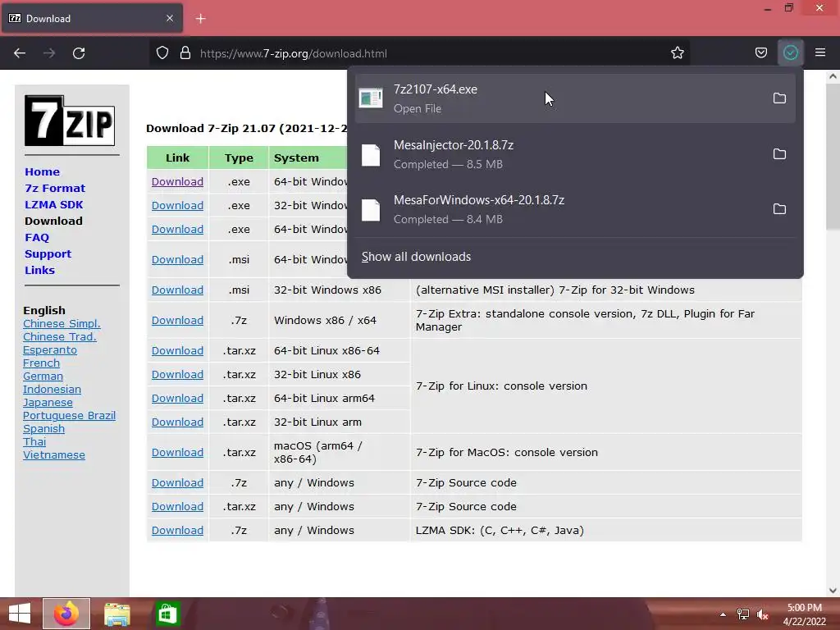Open a new browser tab
Viewport: 840px width, 630px height.
(200, 19)
